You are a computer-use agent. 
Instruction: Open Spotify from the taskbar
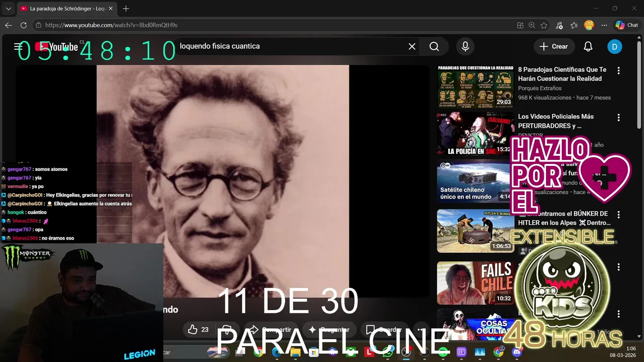[443, 352]
